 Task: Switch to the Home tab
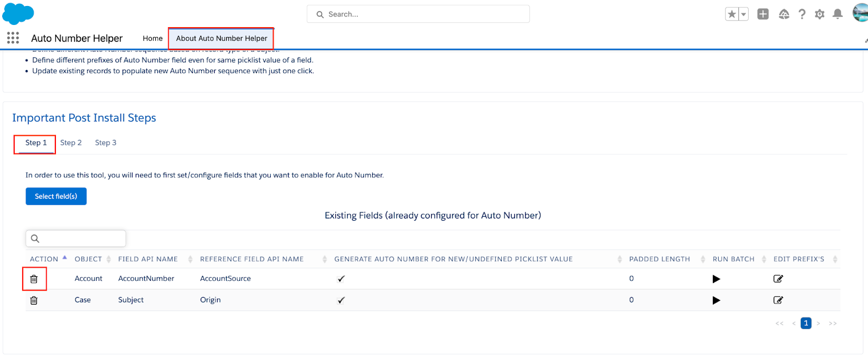click(152, 38)
